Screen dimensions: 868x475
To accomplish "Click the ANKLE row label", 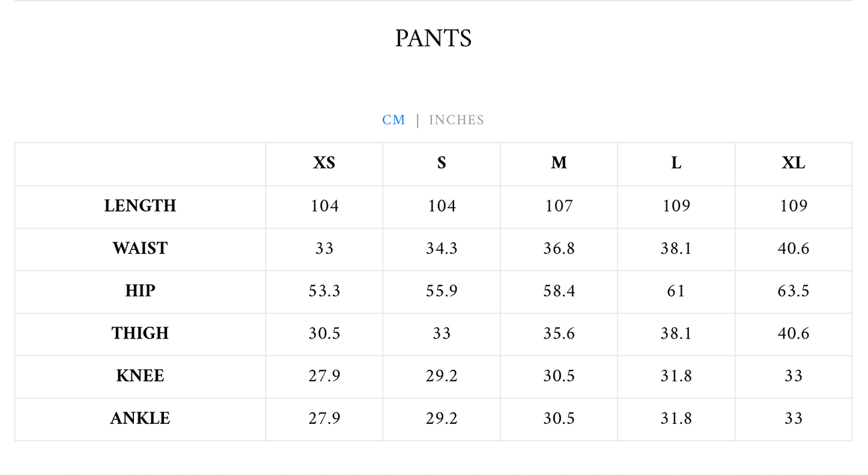I will (140, 419).
